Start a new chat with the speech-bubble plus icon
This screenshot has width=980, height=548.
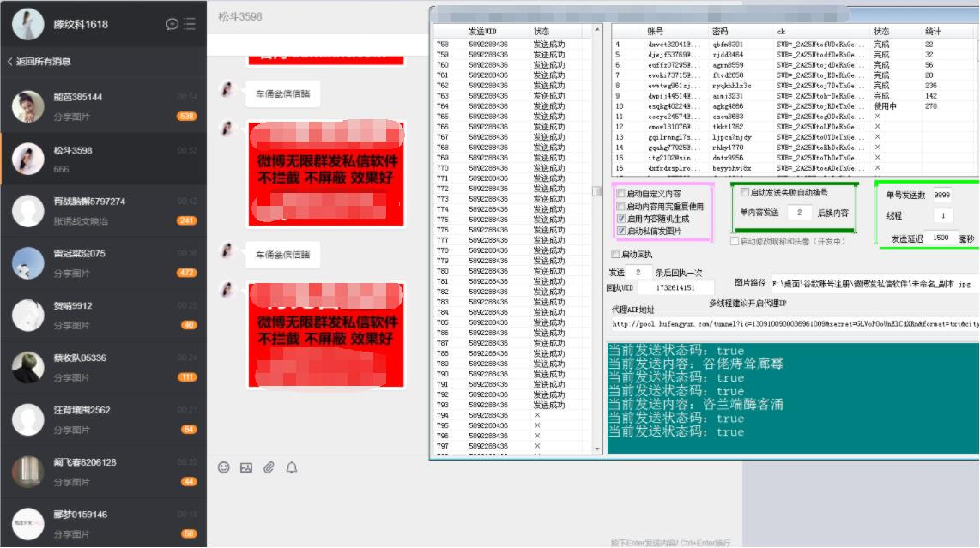[172, 24]
